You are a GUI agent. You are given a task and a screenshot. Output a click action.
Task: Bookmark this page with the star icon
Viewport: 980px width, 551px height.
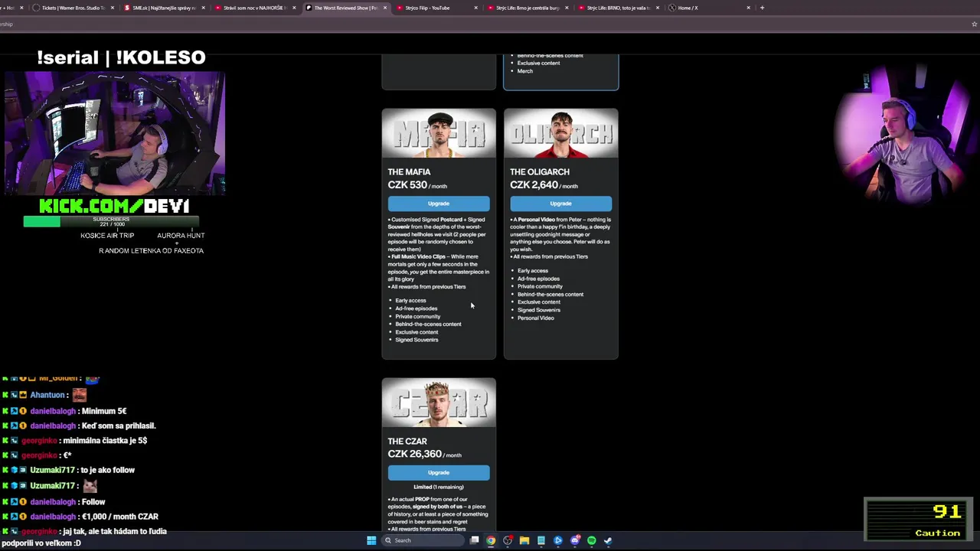click(974, 24)
